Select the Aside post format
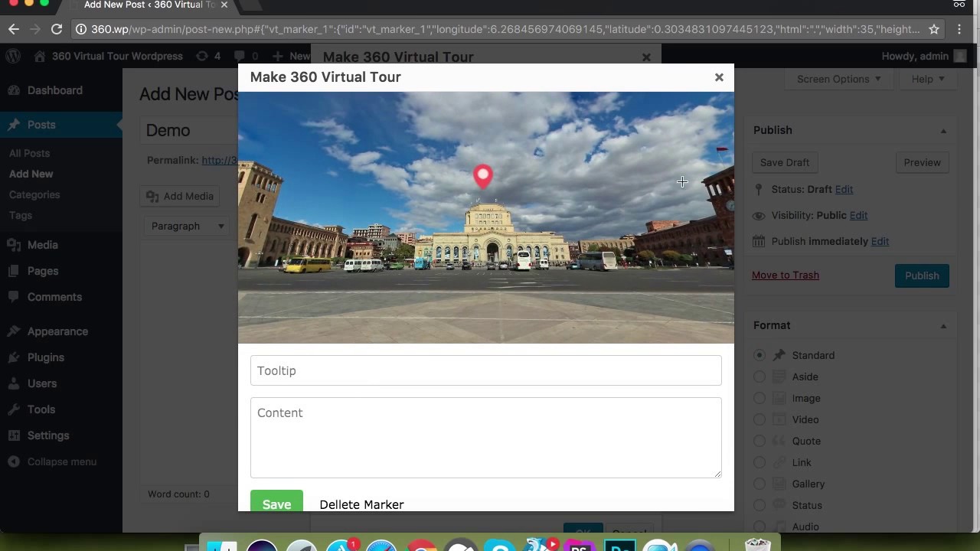The image size is (980, 551). pyautogui.click(x=759, y=377)
